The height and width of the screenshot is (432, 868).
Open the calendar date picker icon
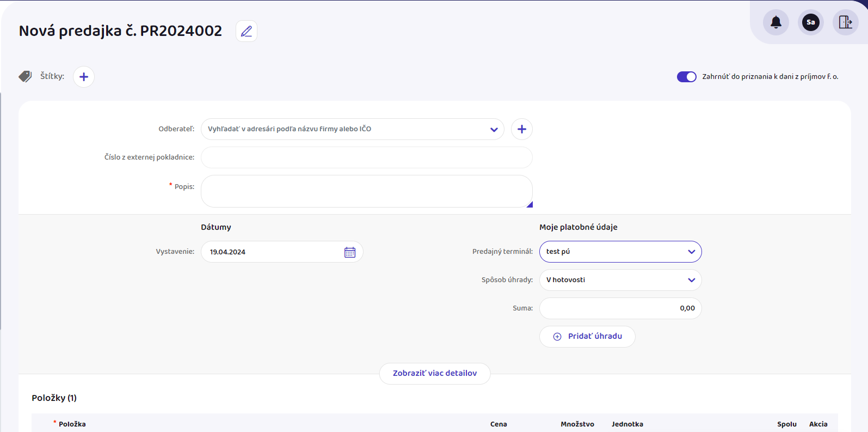350,252
